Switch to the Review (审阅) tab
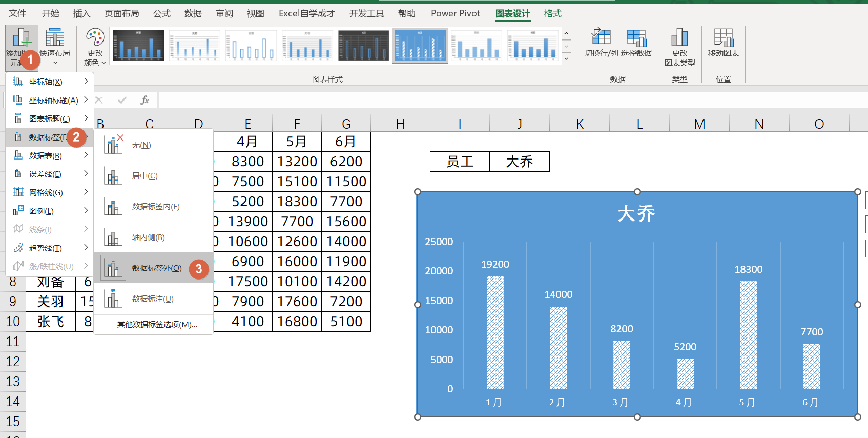This screenshot has height=438, width=868. [x=224, y=13]
